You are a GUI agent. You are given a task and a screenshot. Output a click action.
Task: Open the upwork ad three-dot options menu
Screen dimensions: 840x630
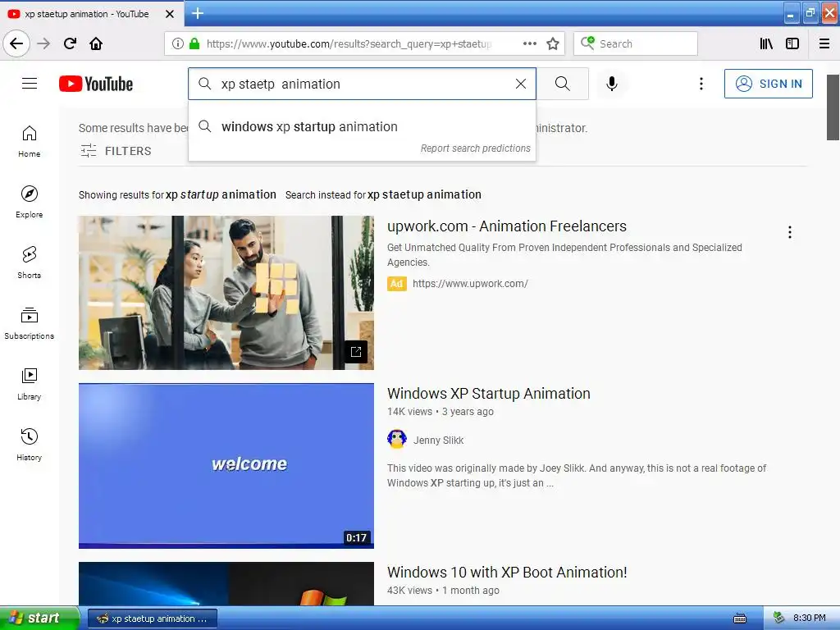click(790, 232)
